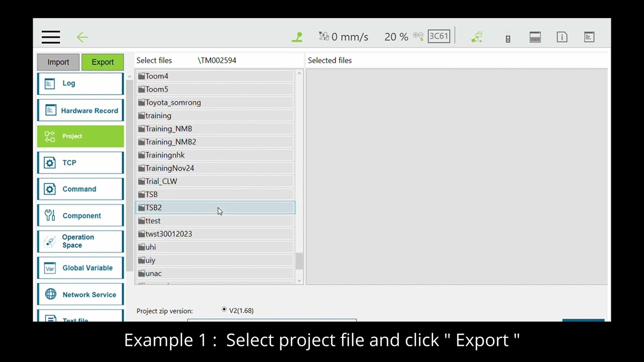Select the TSB project folder

coord(215,194)
